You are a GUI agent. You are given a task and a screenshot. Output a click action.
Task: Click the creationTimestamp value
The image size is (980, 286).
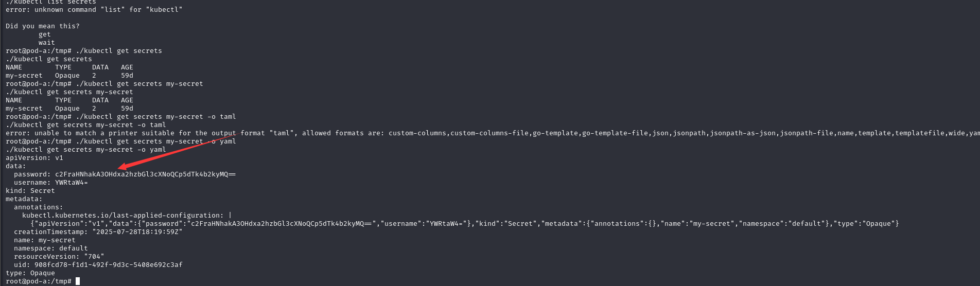pyautogui.click(x=137, y=232)
